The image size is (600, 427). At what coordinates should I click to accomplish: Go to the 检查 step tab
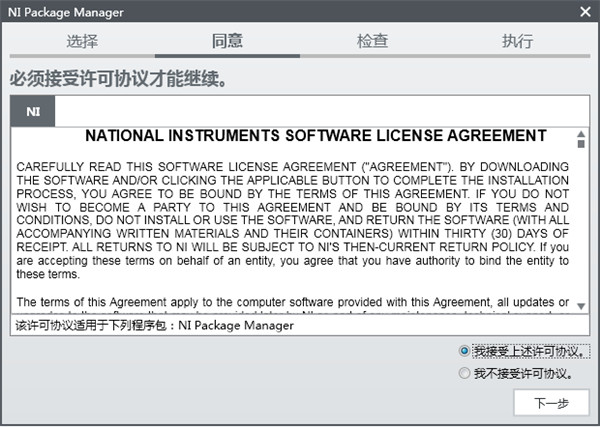tap(372, 41)
